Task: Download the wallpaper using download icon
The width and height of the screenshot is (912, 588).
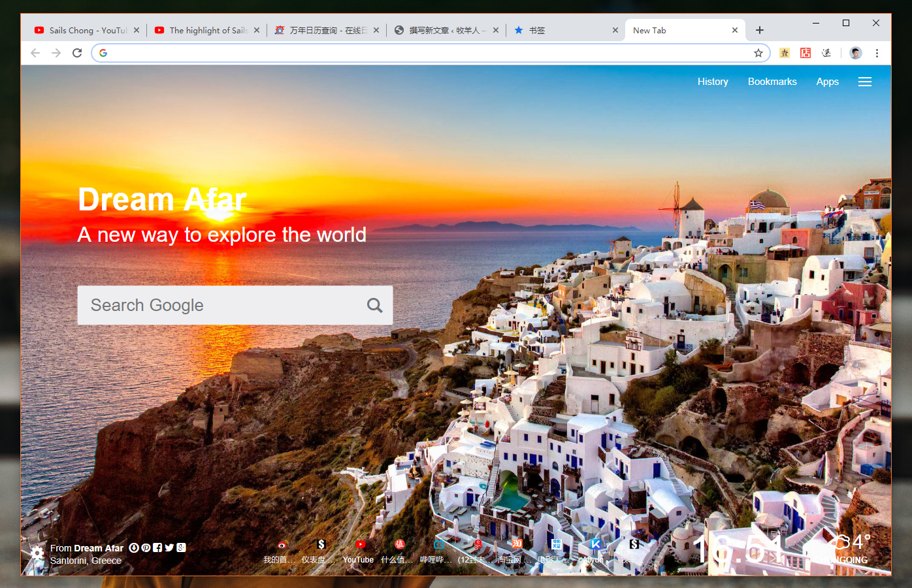Action: pyautogui.click(x=134, y=547)
